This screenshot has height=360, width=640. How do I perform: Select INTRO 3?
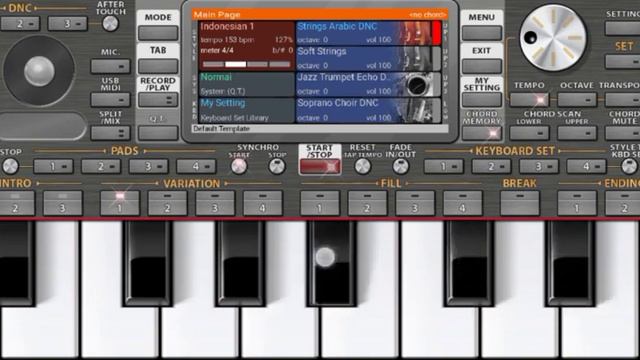[x=63, y=203]
